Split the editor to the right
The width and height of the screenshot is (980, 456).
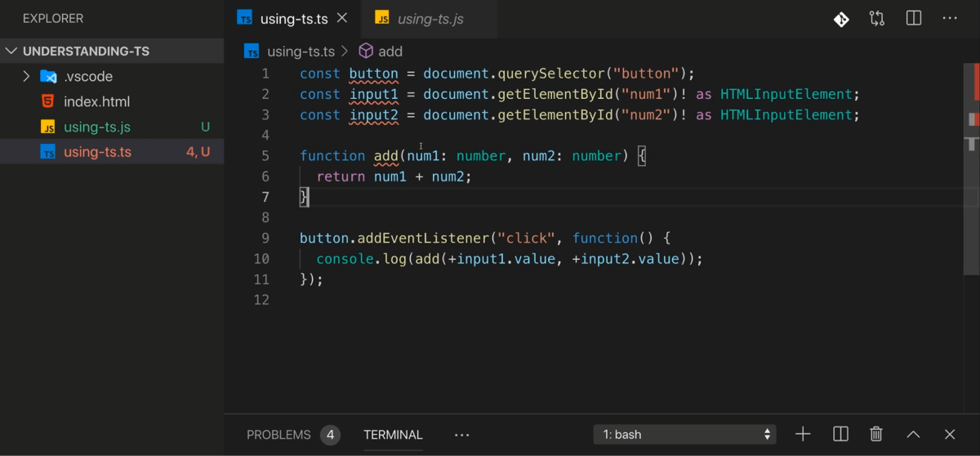coord(914,19)
